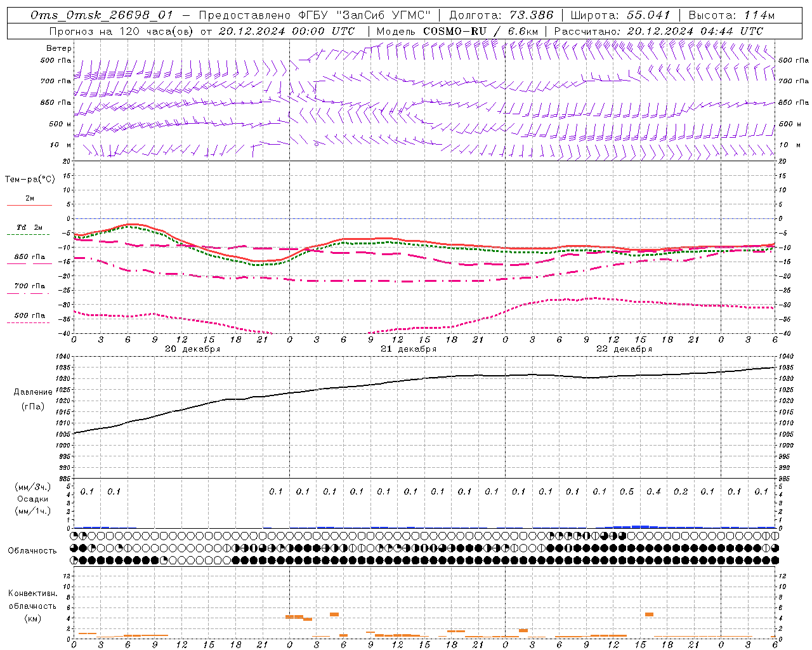Click the Конвективн. label of the convective cloud panel

[32, 594]
